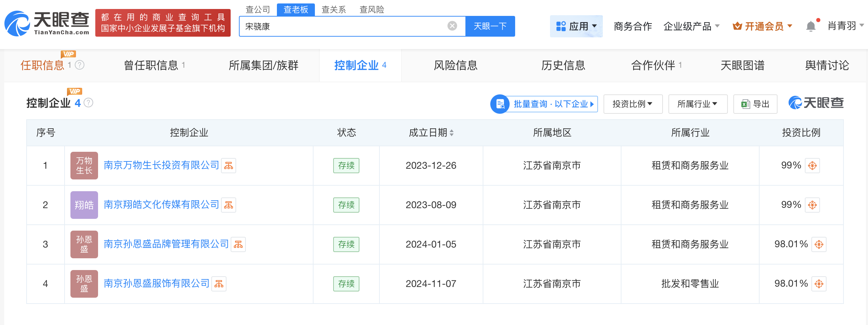Open the 南京孙恩盛服饰有限公司 company link

tap(156, 284)
